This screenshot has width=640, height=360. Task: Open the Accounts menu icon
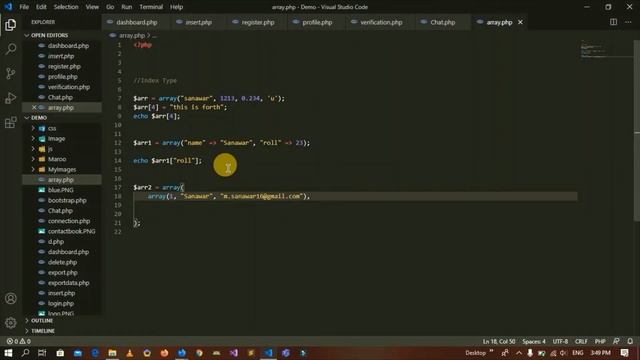click(x=11, y=298)
